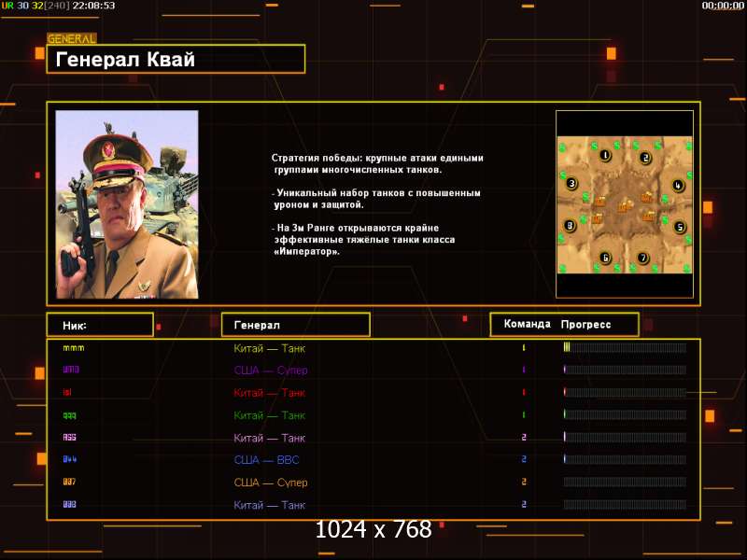
Task: Click the red player's loading progress bar
Action: 625,392
